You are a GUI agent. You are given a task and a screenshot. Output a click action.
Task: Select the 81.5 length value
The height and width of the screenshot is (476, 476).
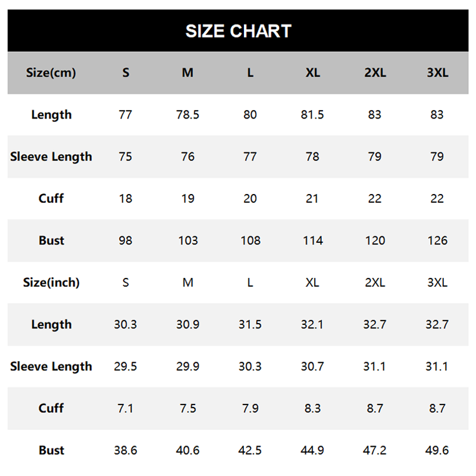(x=312, y=115)
